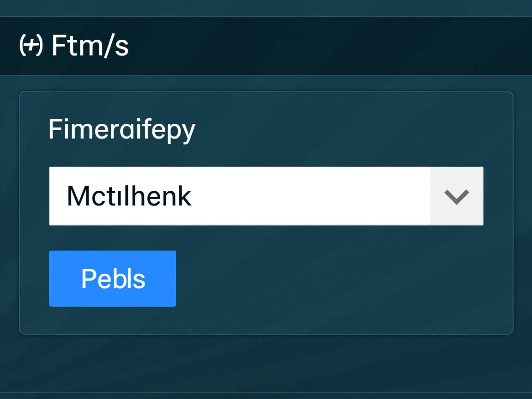Screen dimensions: 532x399
Task: Expand the Ftm/s section using its plus icon
Action: click(x=31, y=46)
